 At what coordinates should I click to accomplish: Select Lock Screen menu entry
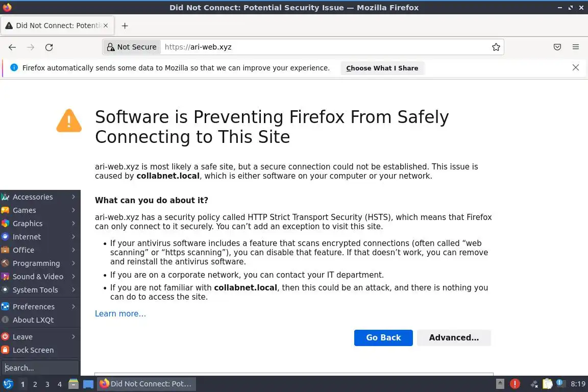tap(40, 350)
